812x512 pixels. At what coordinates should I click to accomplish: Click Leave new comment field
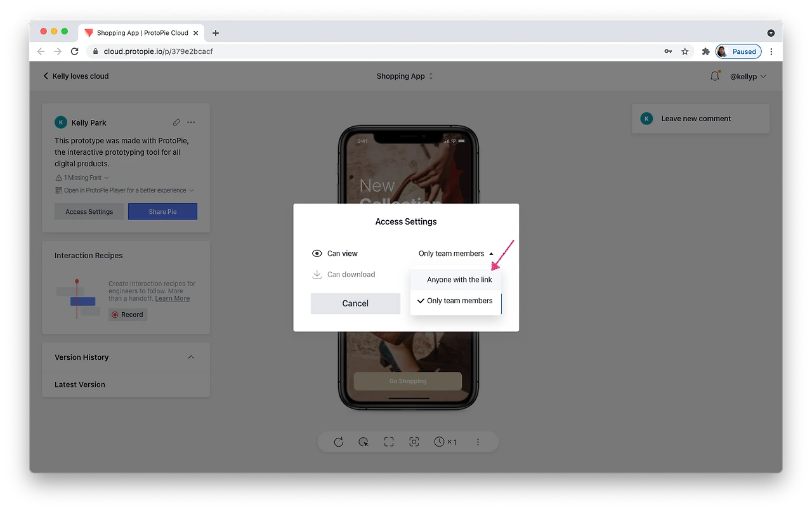(700, 119)
